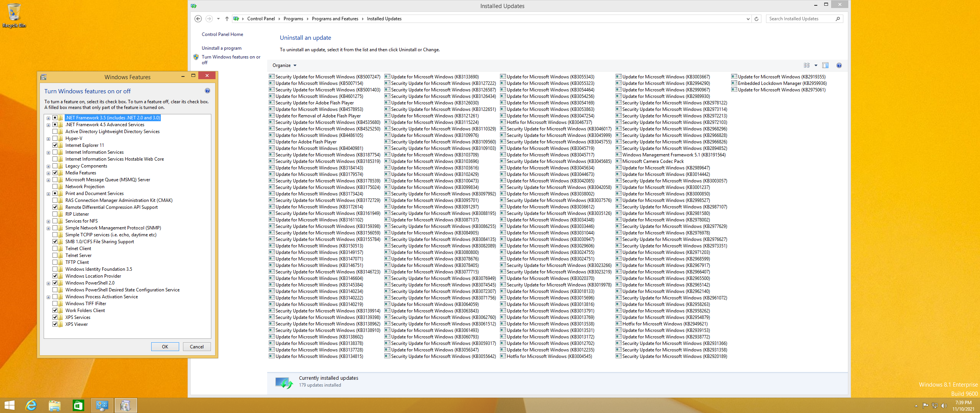Switch to the Control Panel taskbar item
Screen dimensions: 980x413
pyautogui.click(x=102, y=405)
